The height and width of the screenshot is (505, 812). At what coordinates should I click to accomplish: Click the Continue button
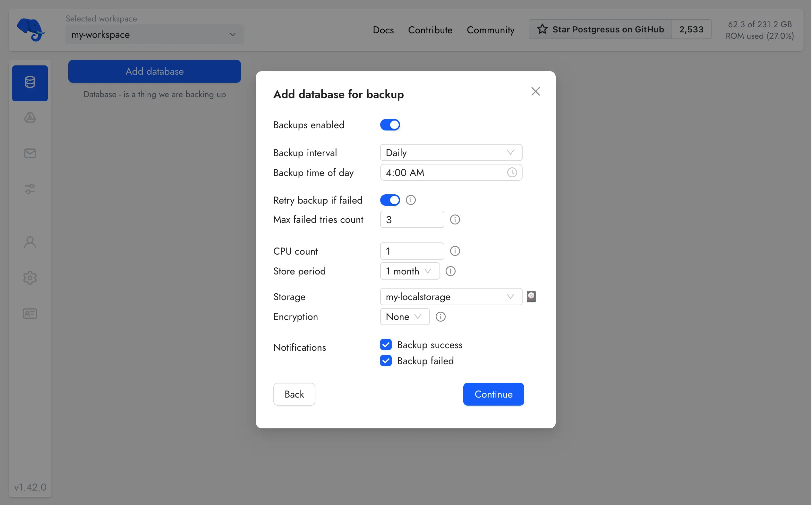point(493,394)
